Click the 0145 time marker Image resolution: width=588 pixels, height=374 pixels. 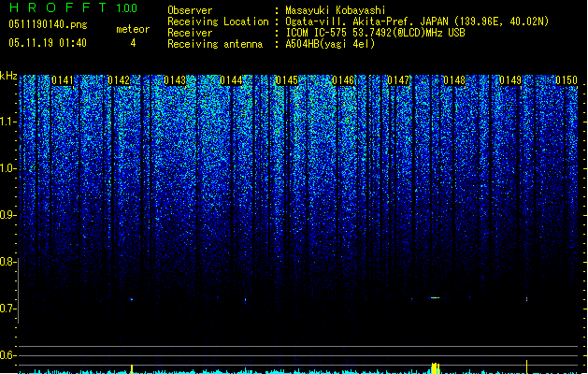tap(287, 80)
